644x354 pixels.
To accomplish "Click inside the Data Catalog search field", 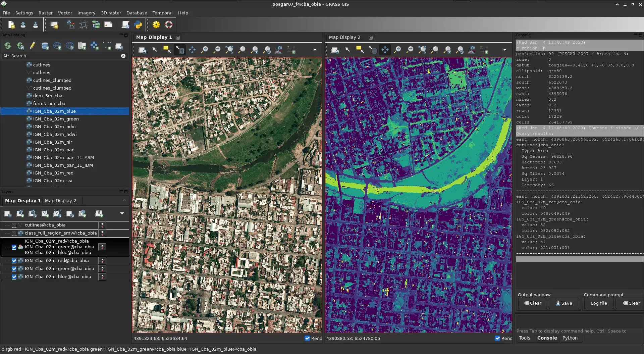I will pos(50,56).
